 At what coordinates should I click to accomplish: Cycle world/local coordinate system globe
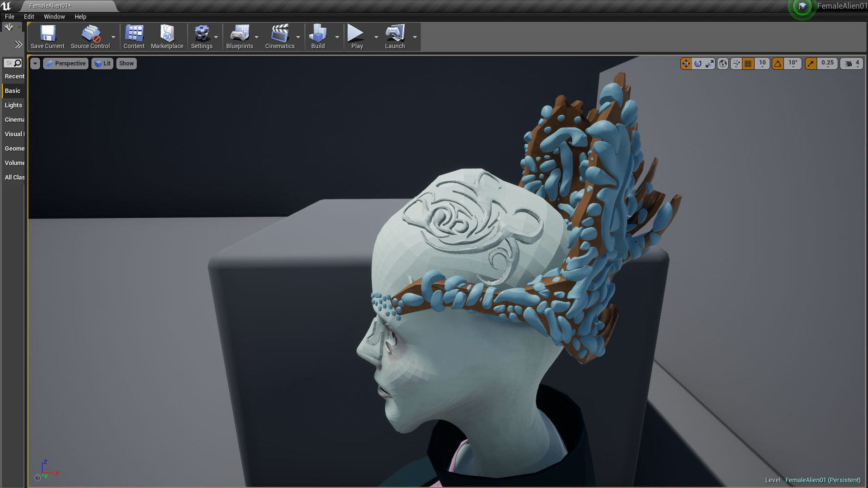coord(723,64)
